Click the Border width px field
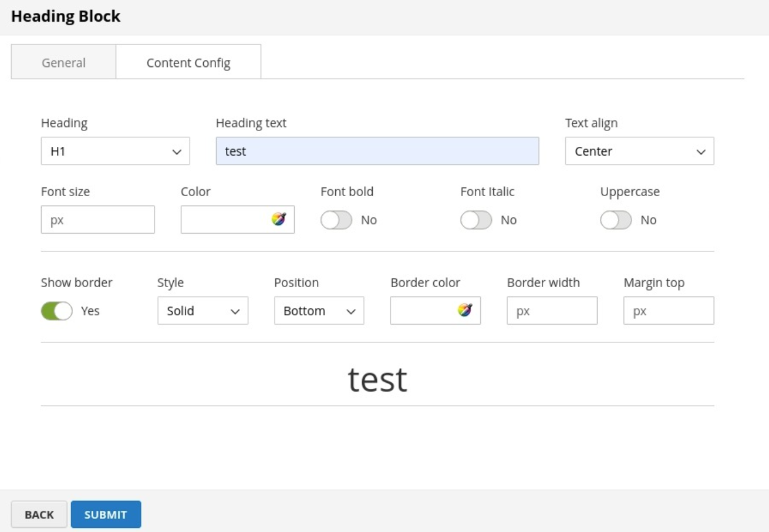The height and width of the screenshot is (532, 769). [552, 311]
